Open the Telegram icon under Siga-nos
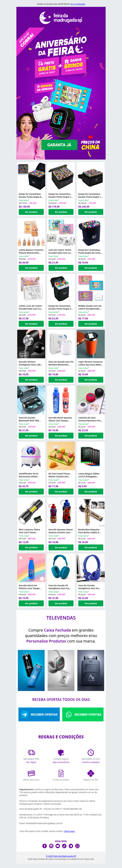The height and width of the screenshot is (868, 122). coord(71,846)
